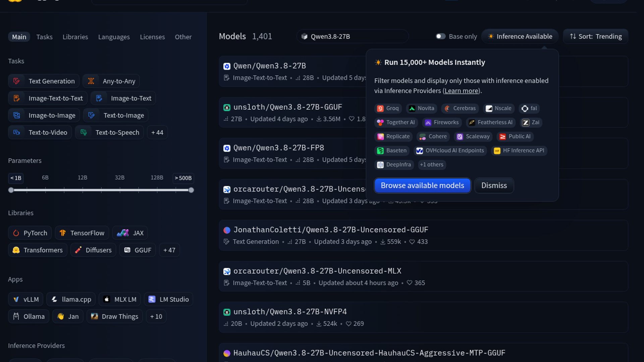Select the Ollama app filter
Viewport: 644px width, 362px height.
29,316
